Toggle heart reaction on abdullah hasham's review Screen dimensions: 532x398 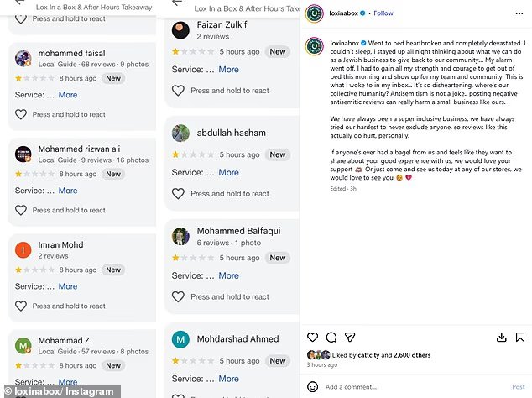178,193
